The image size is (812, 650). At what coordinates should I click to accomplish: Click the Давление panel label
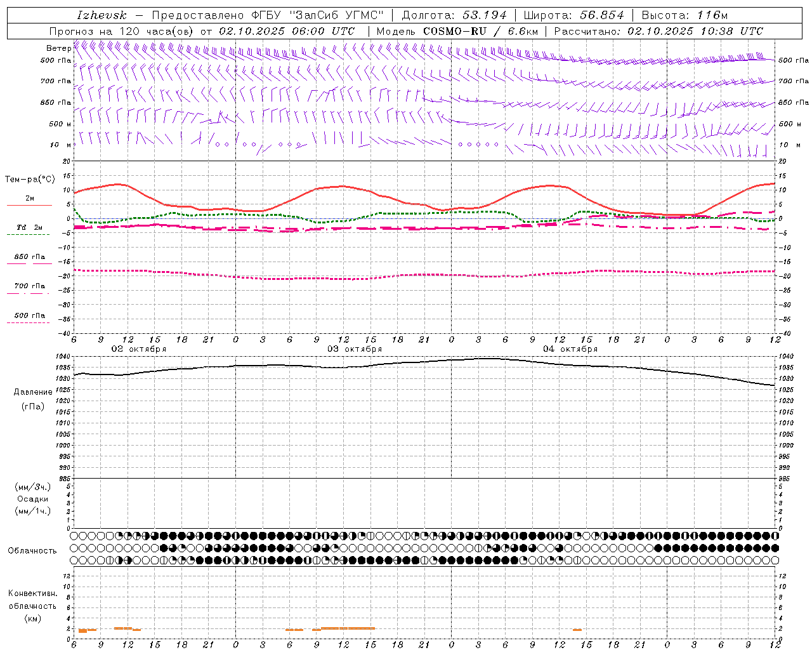point(33,392)
